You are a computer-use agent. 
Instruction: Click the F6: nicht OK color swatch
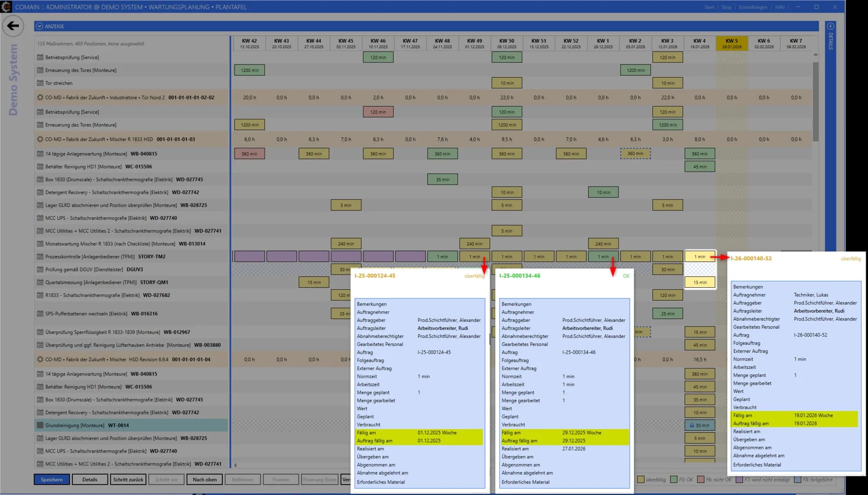tap(700, 480)
